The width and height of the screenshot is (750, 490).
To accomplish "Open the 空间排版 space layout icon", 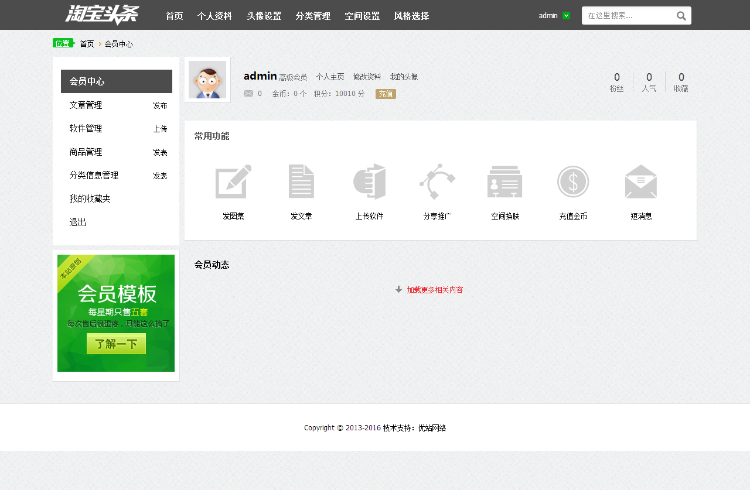I will pyautogui.click(x=505, y=182).
